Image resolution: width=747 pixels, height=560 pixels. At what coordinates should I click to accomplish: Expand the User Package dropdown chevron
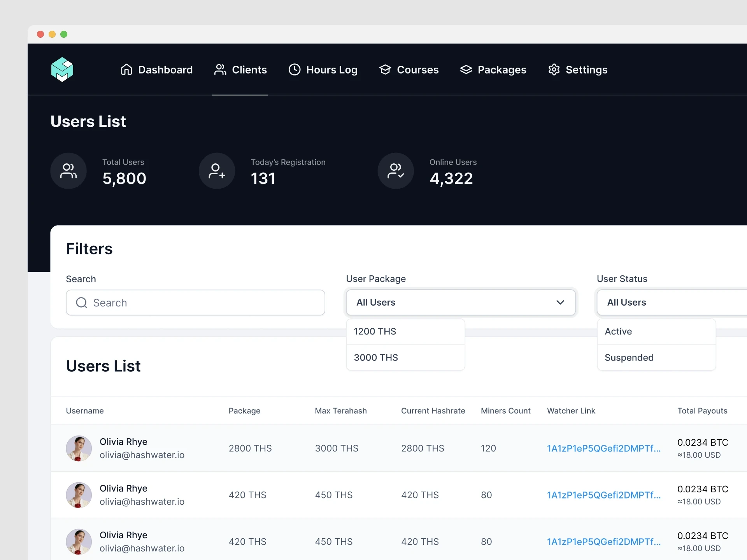pyautogui.click(x=560, y=303)
